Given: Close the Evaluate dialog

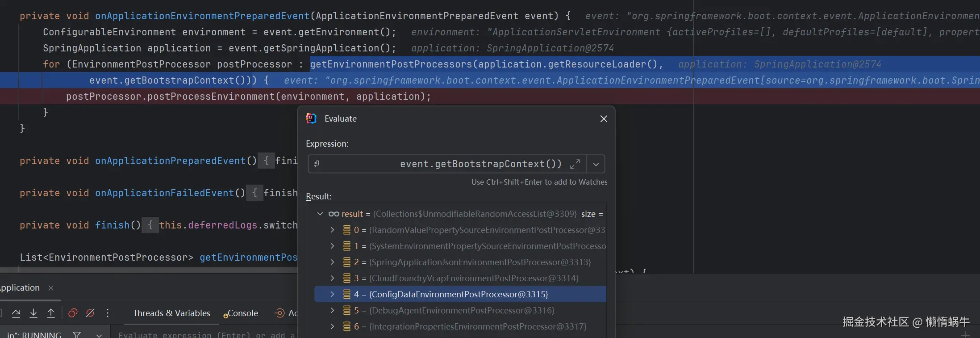Looking at the screenshot, I should [604, 118].
